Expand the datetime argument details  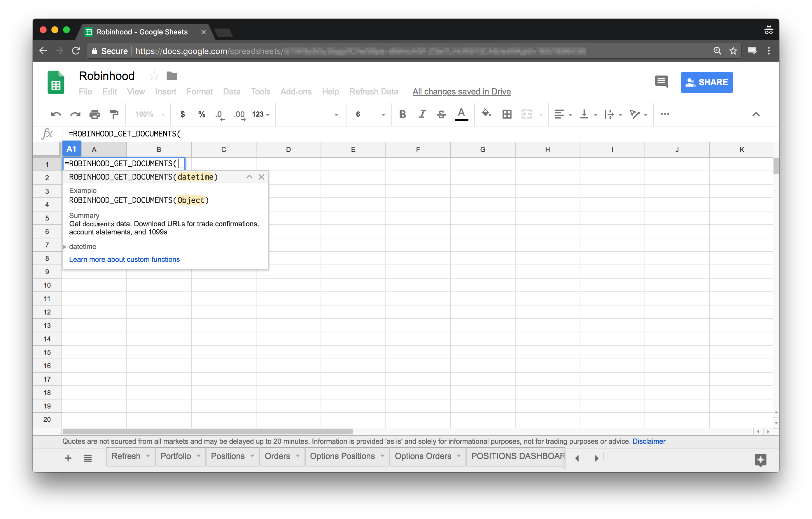(64, 247)
